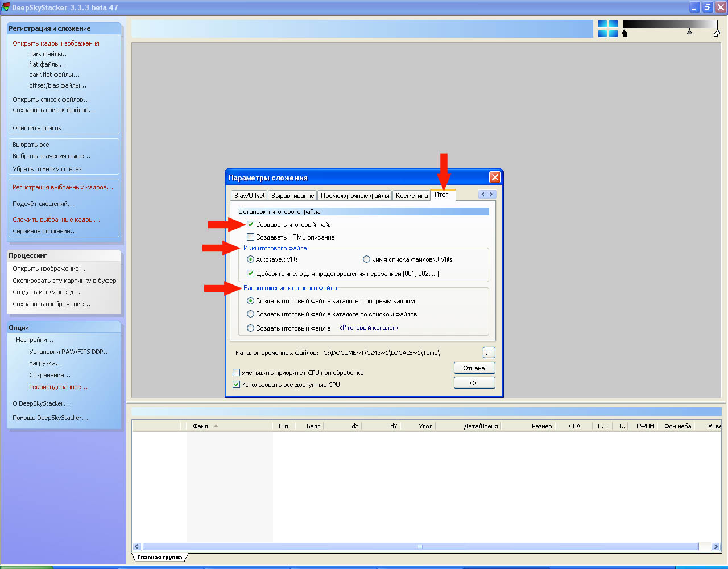728x569 pixels.
Task: Click the '...' browse button for temp folder
Action: pos(489,353)
